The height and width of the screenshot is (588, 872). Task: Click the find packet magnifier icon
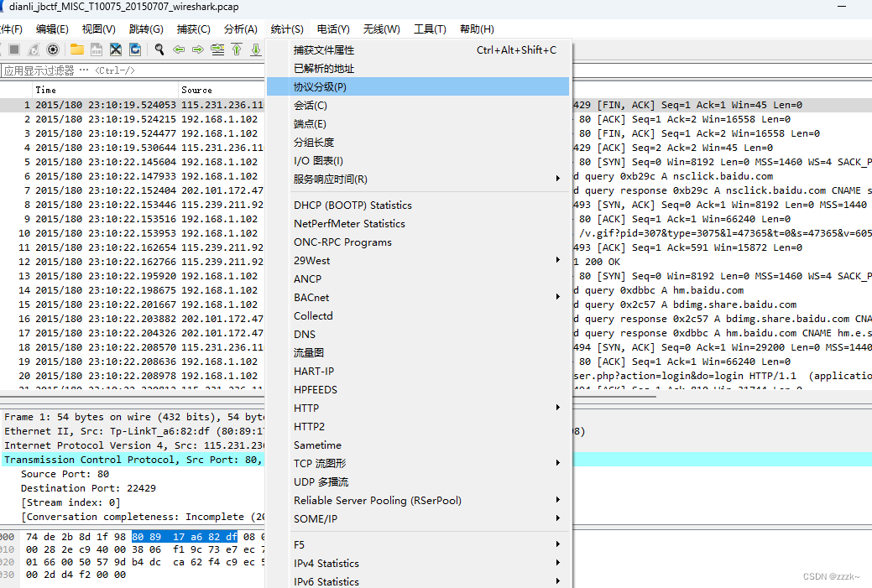(x=159, y=49)
